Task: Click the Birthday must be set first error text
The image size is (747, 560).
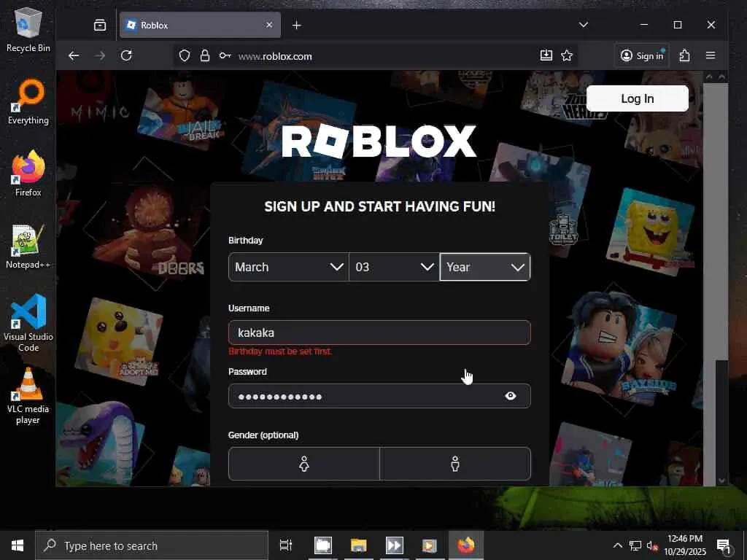Action: (280, 351)
